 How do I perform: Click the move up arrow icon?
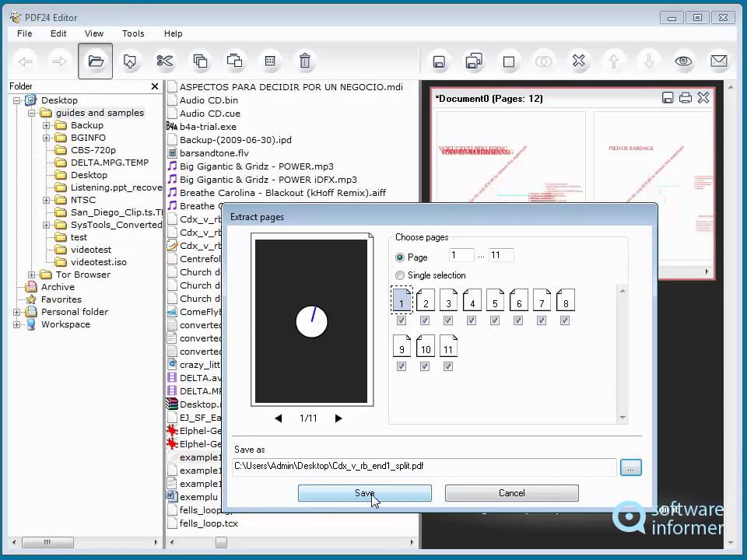614,61
